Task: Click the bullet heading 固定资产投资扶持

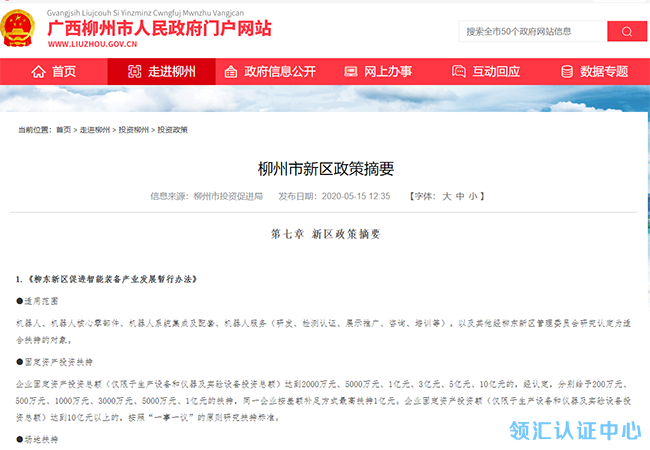Action: click(x=58, y=362)
